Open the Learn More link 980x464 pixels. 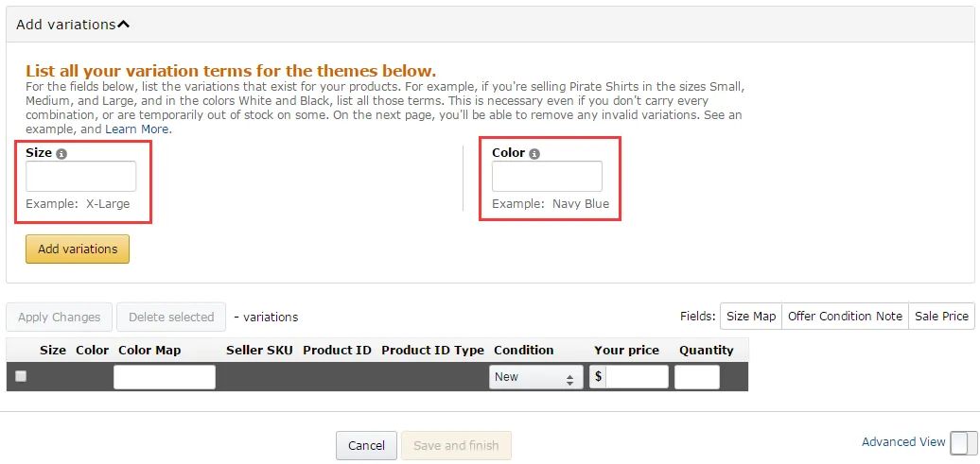137,129
